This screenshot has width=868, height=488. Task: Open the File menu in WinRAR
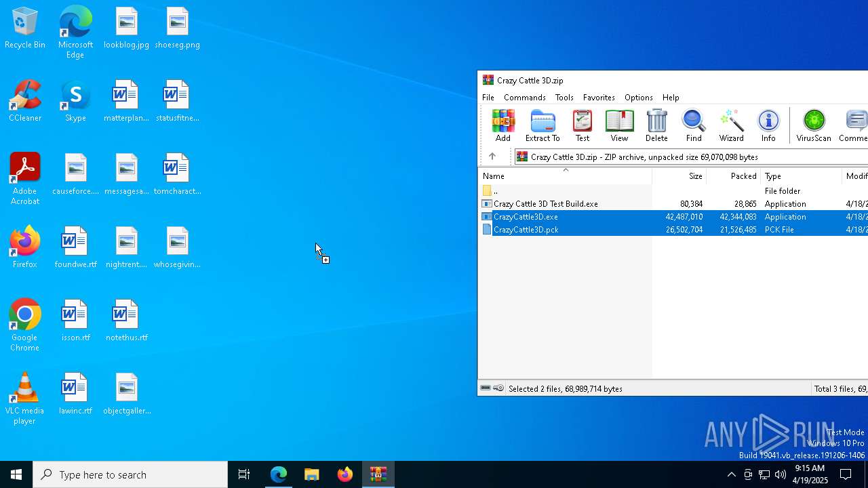pyautogui.click(x=488, y=98)
